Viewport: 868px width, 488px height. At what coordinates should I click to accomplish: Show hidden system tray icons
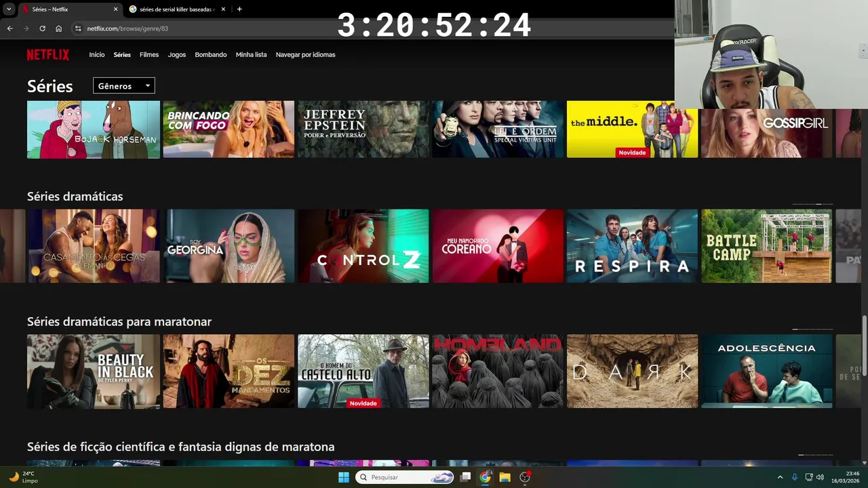[x=780, y=477]
